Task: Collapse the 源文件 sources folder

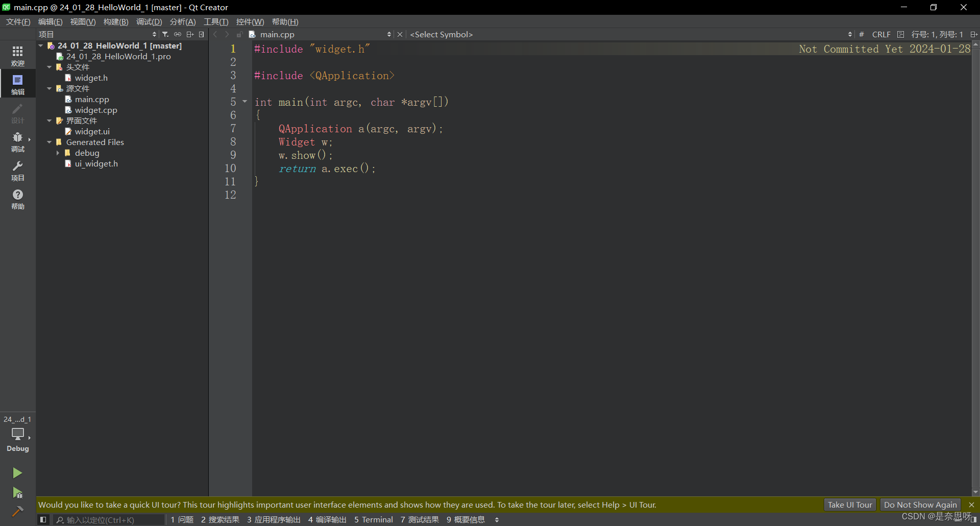Action: (50, 88)
